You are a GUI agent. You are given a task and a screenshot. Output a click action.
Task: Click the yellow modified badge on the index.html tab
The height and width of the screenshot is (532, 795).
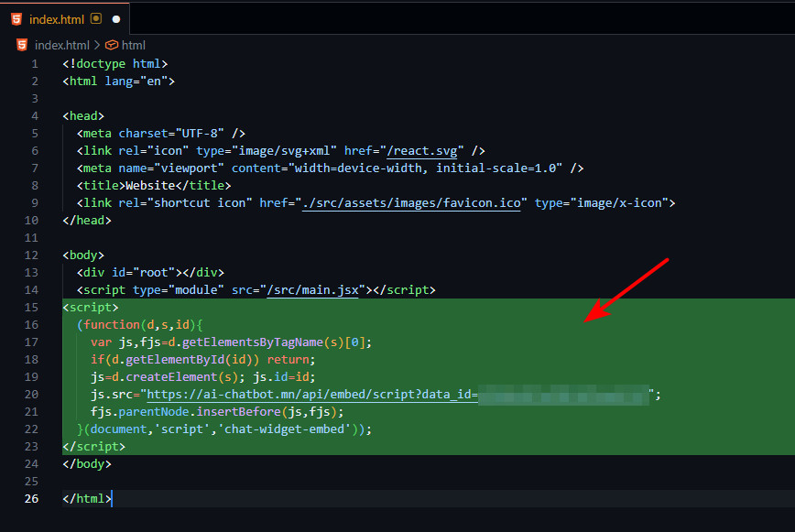(96, 18)
